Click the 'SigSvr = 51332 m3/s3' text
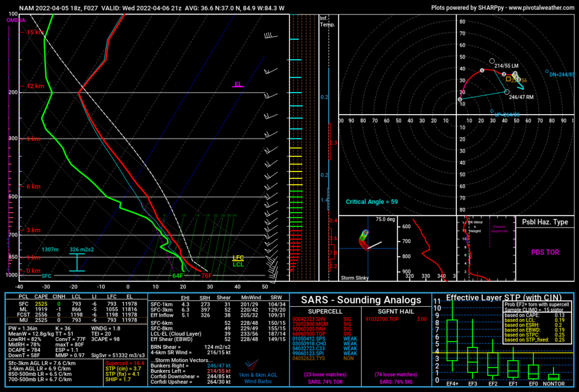 pyautogui.click(x=118, y=356)
